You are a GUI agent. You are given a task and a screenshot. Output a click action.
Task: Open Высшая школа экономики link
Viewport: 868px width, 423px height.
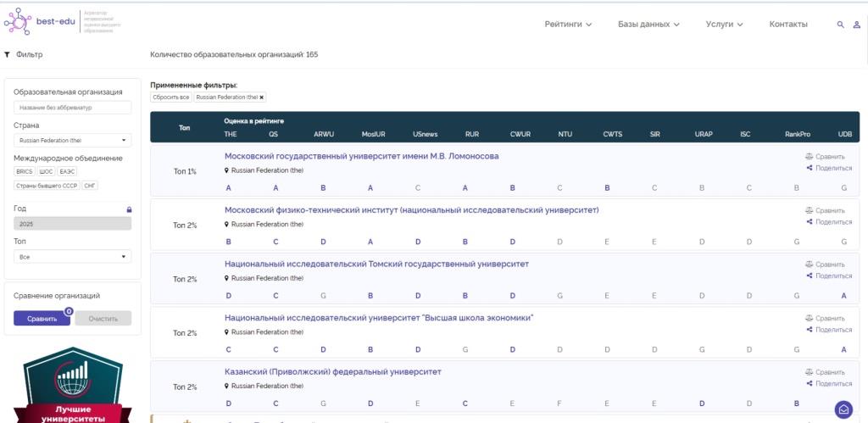[379, 318]
